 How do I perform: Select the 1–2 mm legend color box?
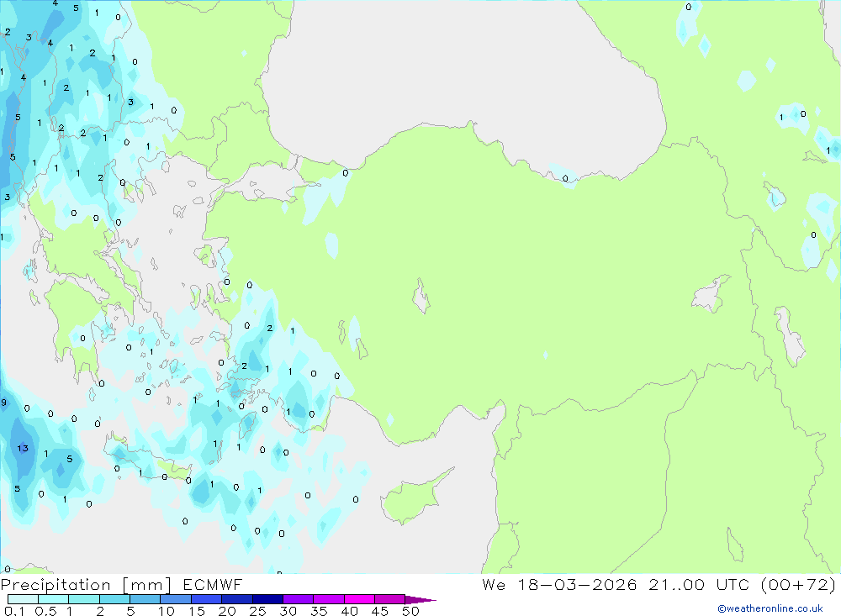[83, 599]
